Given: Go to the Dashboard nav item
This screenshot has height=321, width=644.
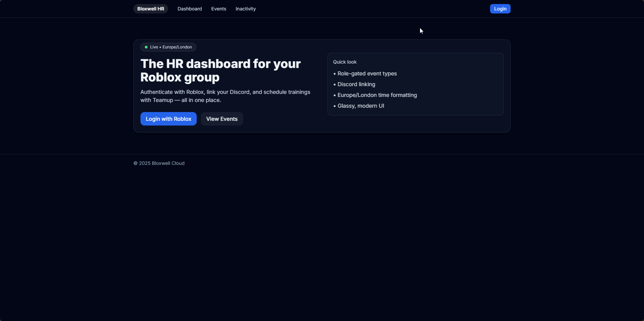Looking at the screenshot, I should [190, 9].
